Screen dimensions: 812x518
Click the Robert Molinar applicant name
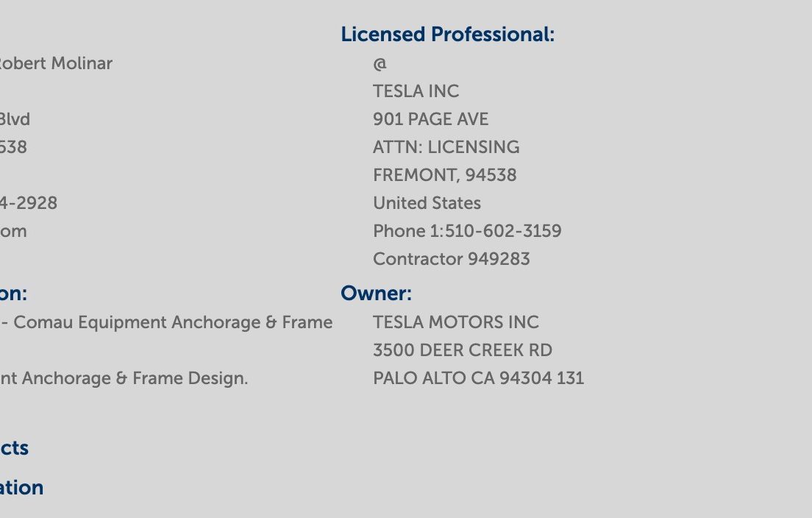coord(56,63)
